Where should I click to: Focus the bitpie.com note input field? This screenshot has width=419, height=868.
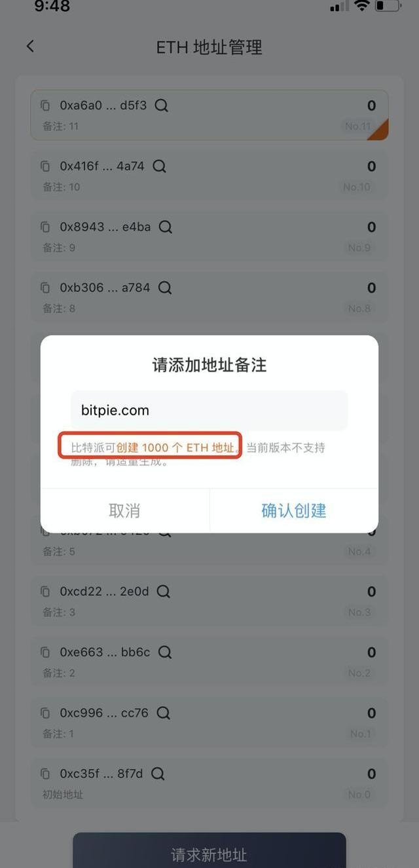pos(209,411)
